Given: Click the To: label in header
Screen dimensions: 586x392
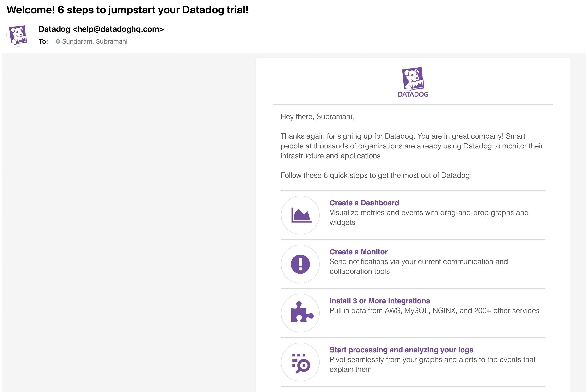Looking at the screenshot, I should coord(43,41).
